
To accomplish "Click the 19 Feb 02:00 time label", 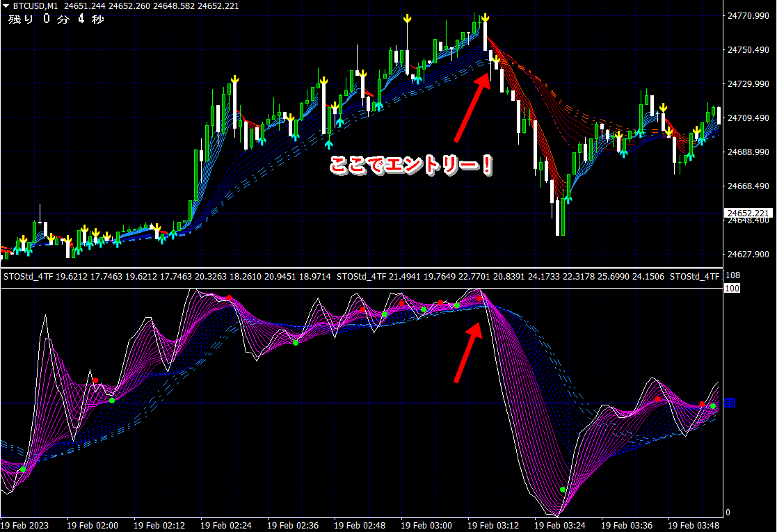I will [x=93, y=525].
